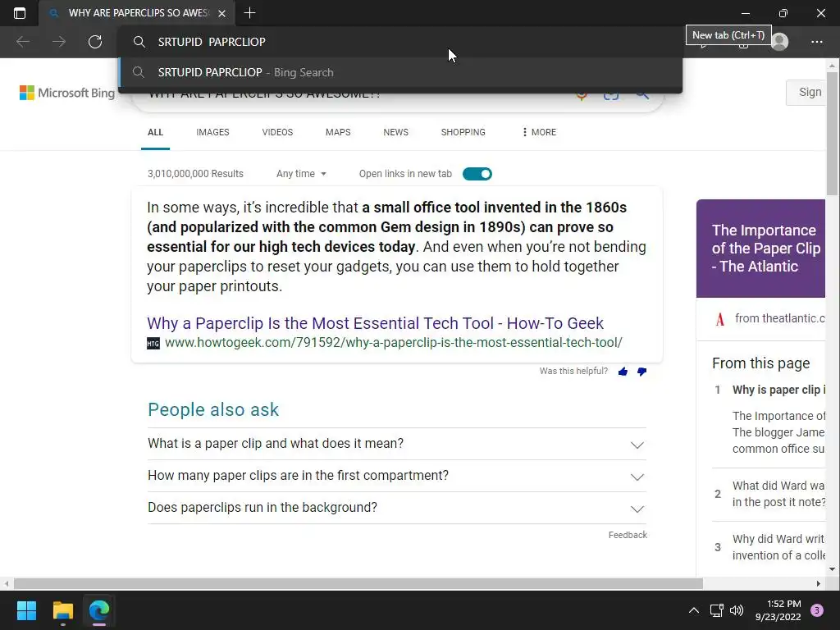Expand Does paperclips run in background question

tap(397, 508)
